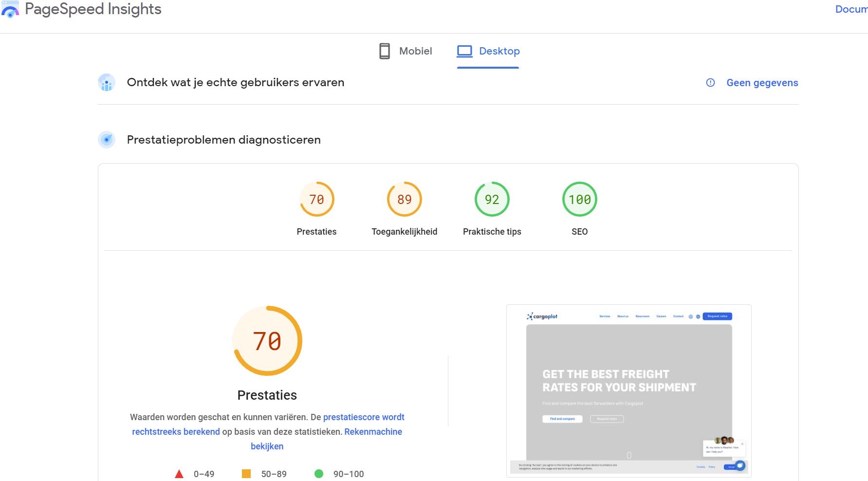Click the info icon before Geen gegevens
868x481 pixels.
click(710, 83)
